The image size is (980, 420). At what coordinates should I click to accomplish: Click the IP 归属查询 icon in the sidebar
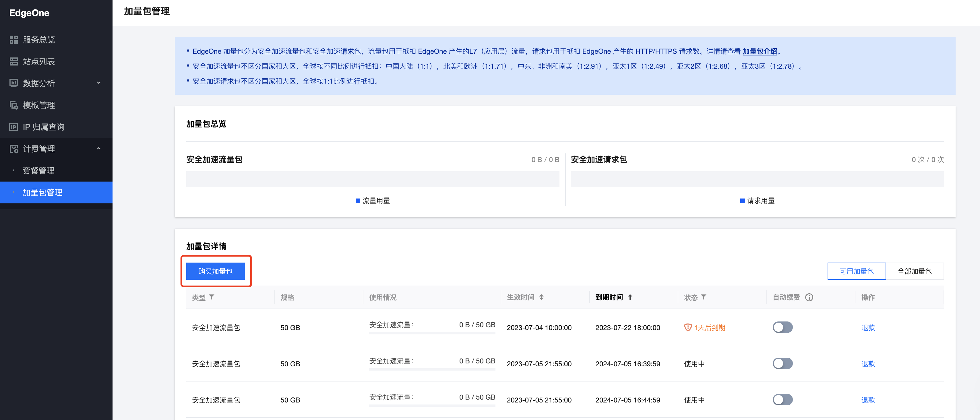(14, 127)
